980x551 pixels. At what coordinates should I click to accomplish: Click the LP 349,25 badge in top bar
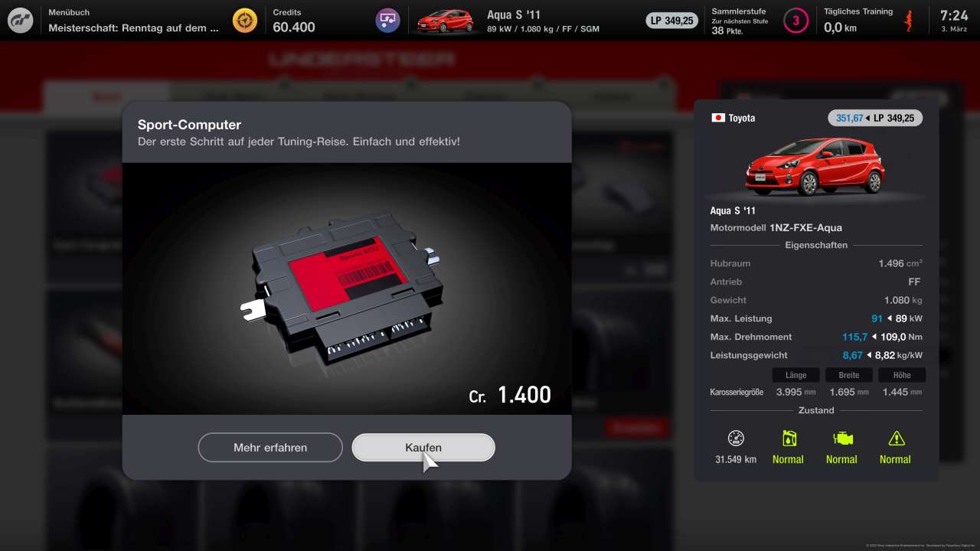point(672,21)
